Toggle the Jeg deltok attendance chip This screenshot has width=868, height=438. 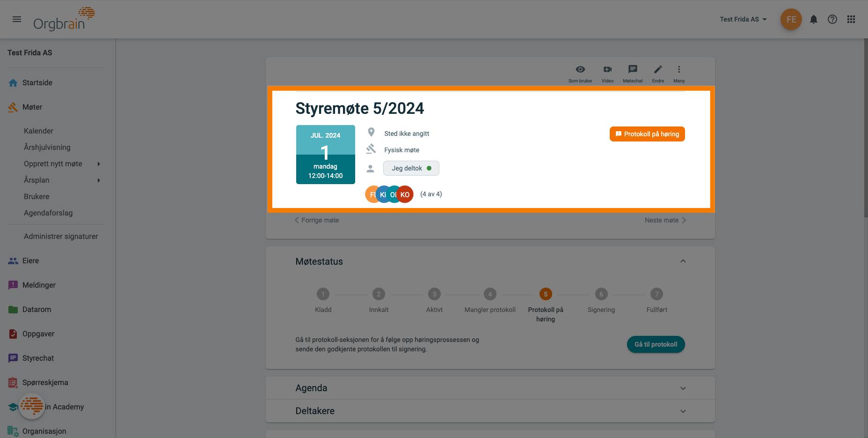pos(411,168)
